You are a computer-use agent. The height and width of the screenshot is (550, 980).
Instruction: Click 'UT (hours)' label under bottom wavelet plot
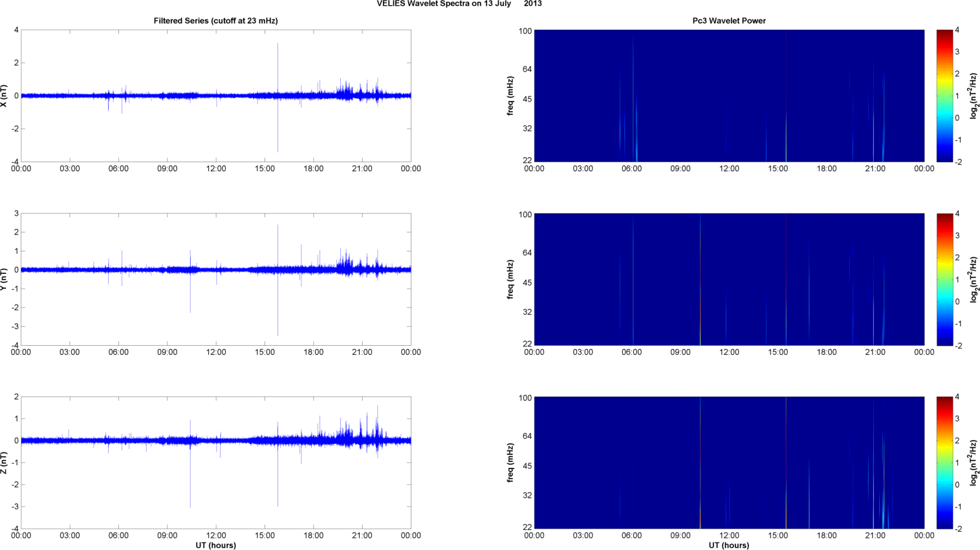pos(729,545)
